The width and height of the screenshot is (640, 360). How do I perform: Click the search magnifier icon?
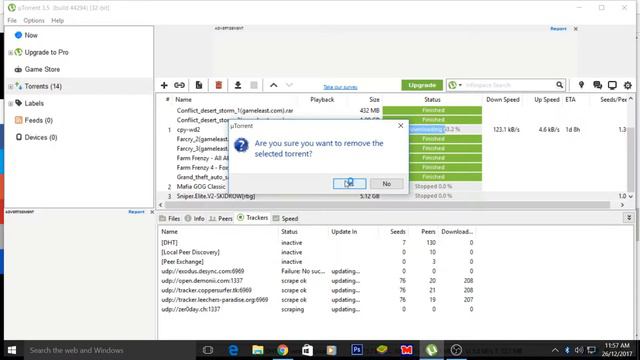click(560, 85)
